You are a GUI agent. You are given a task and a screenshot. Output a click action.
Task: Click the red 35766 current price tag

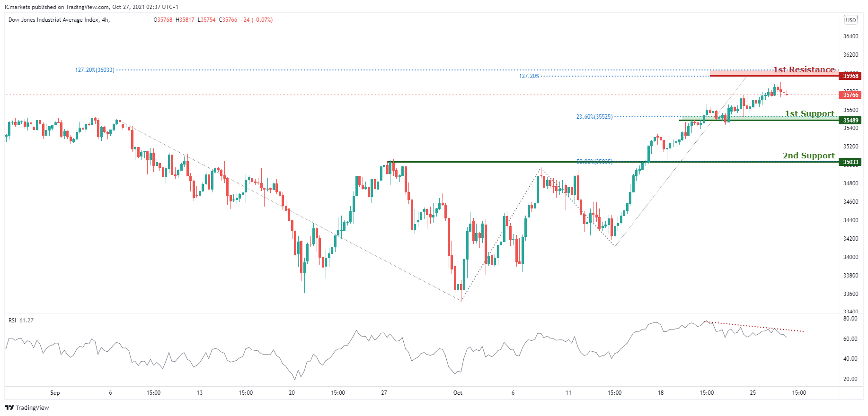tap(850, 95)
